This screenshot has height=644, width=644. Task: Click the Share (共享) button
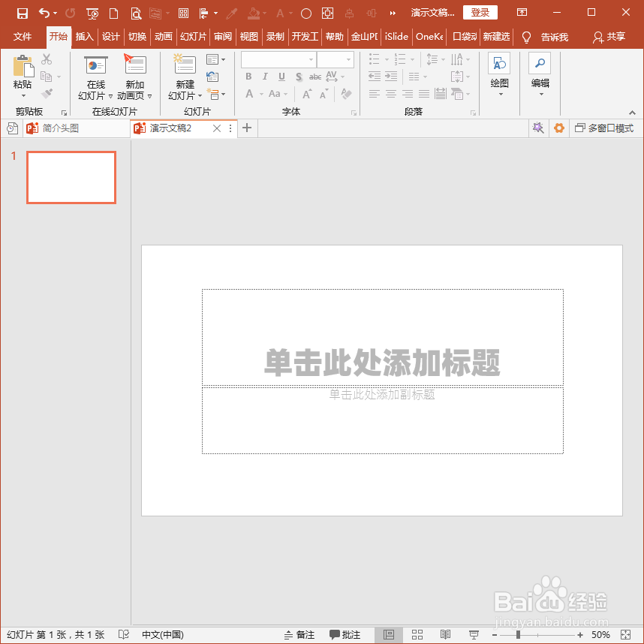pos(609,37)
